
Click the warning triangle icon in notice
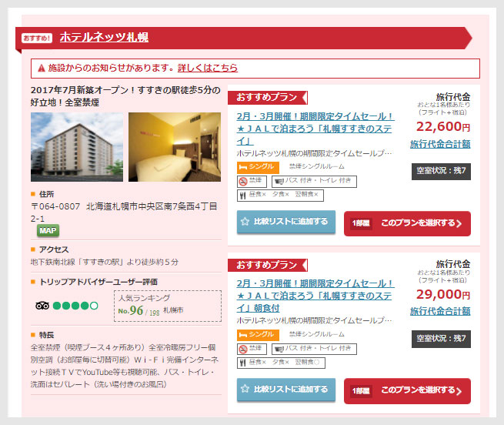41,69
